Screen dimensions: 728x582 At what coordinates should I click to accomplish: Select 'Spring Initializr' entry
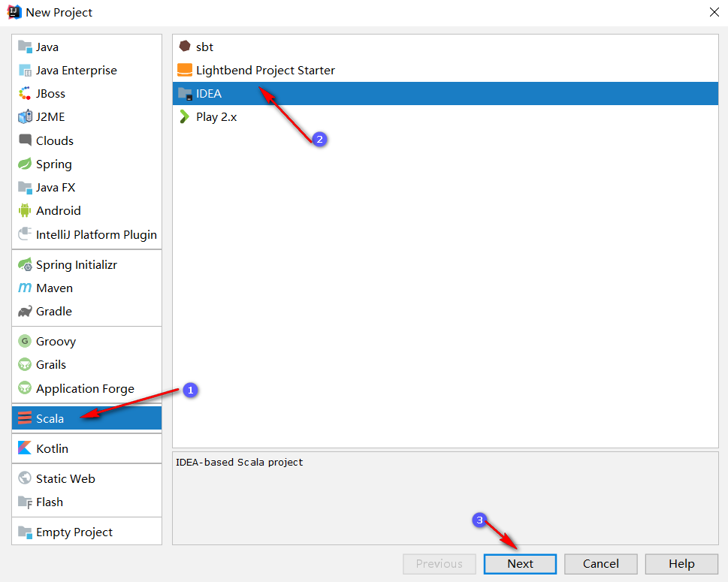coord(77,264)
